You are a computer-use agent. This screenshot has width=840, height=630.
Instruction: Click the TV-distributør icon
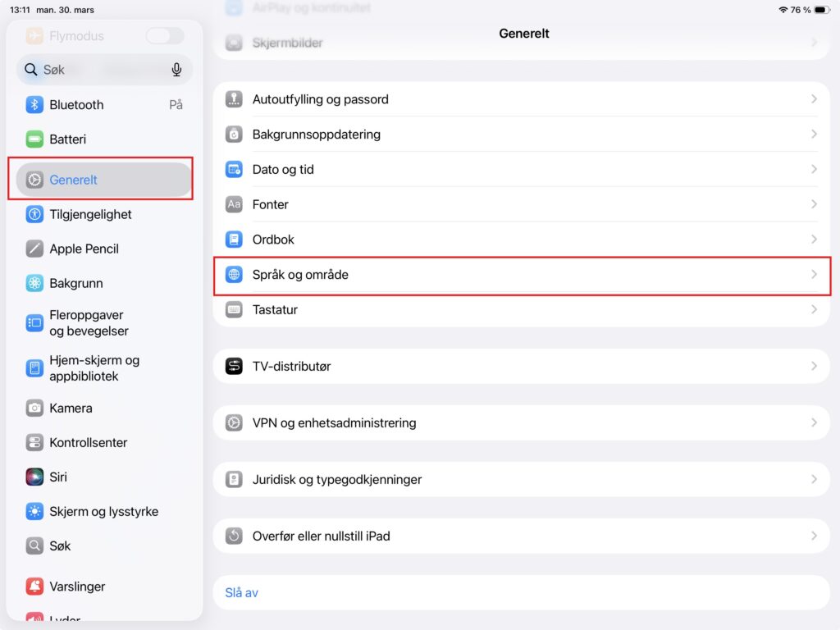234,367
